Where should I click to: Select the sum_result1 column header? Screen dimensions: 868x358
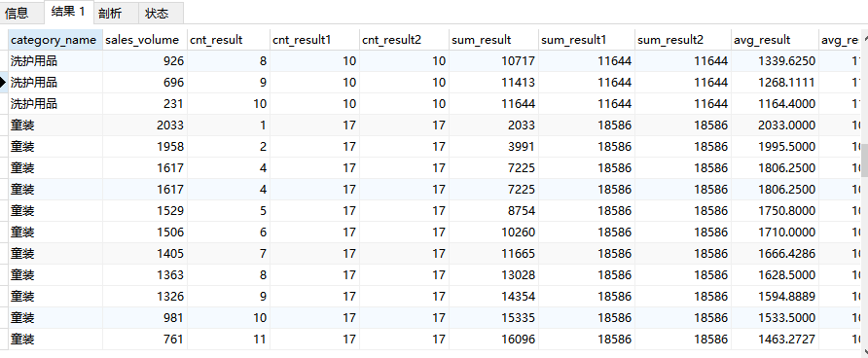coord(586,40)
